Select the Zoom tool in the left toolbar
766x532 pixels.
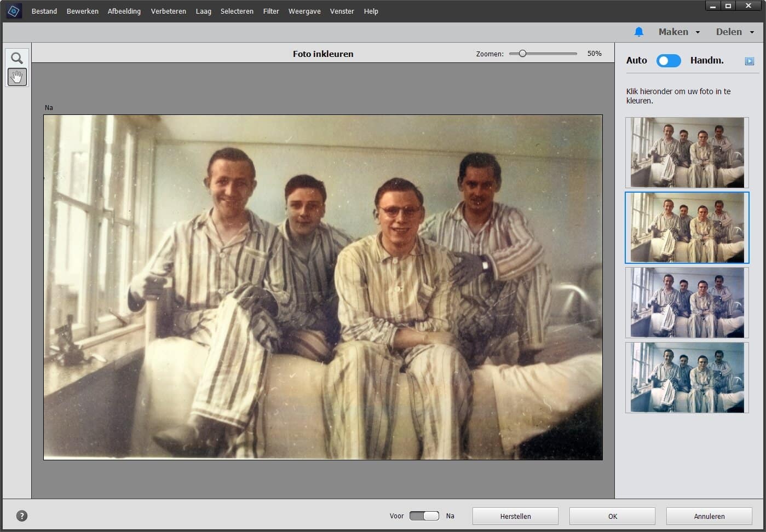pos(16,58)
